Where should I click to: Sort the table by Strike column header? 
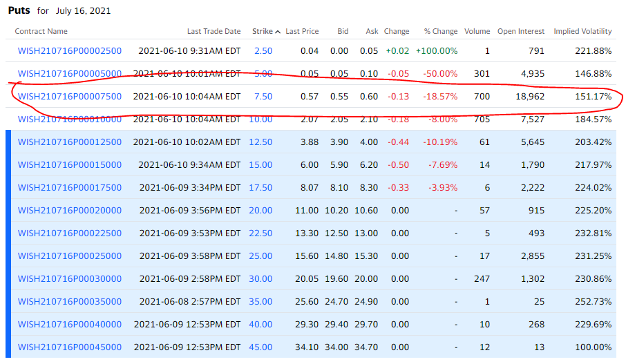click(263, 31)
